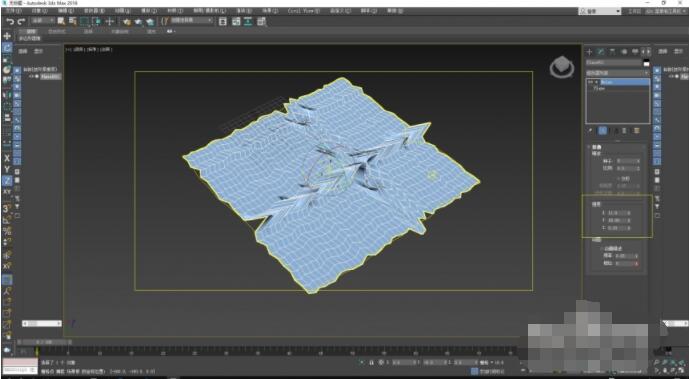The image size is (689, 379).
Task: Switch to the Create command panel
Action: (590, 52)
